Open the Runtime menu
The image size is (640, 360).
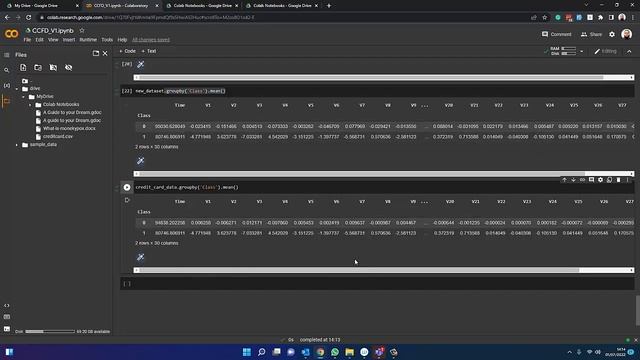[x=88, y=40]
